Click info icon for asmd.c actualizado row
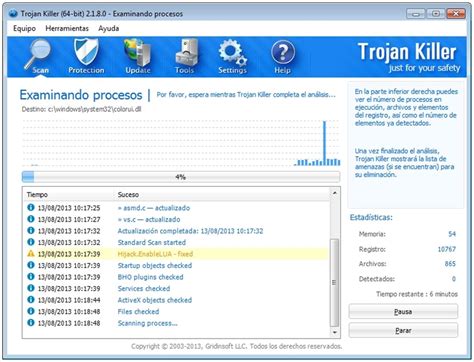The height and width of the screenshot is (362, 474). [x=31, y=207]
